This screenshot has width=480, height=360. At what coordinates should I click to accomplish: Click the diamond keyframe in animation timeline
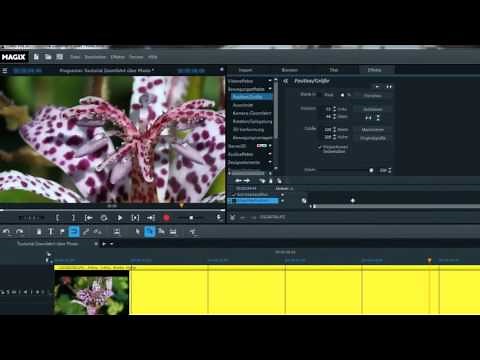tap(352, 201)
